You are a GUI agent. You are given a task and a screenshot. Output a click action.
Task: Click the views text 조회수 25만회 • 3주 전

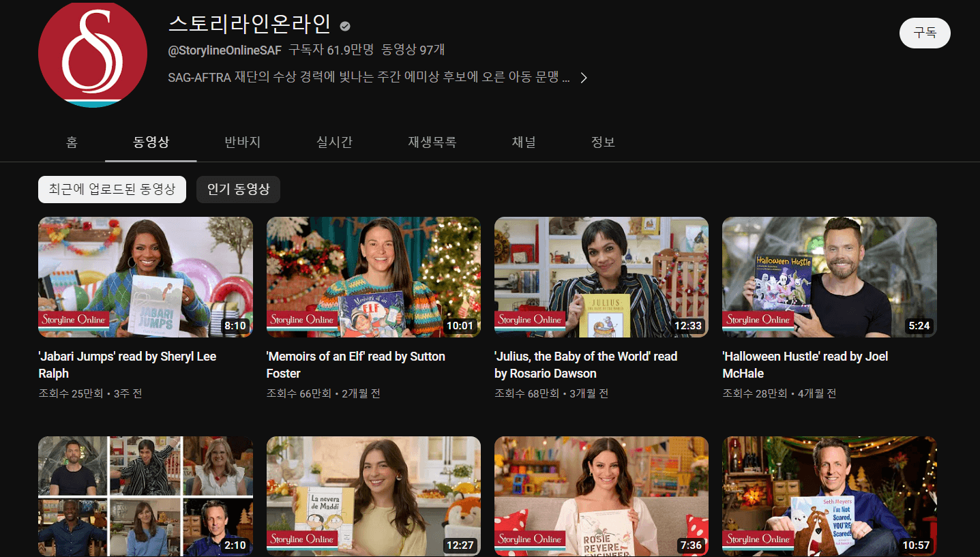[90, 393]
